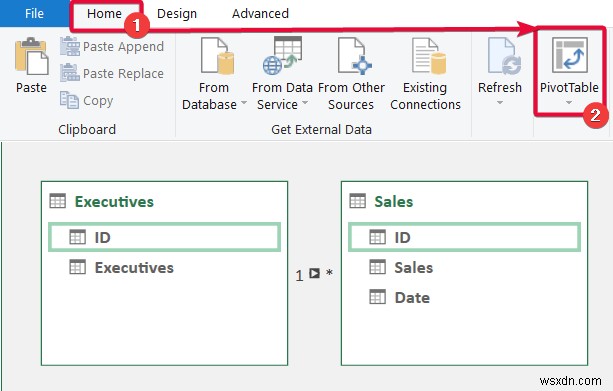Open the From Data Service dropdown arrow

[x=305, y=103]
